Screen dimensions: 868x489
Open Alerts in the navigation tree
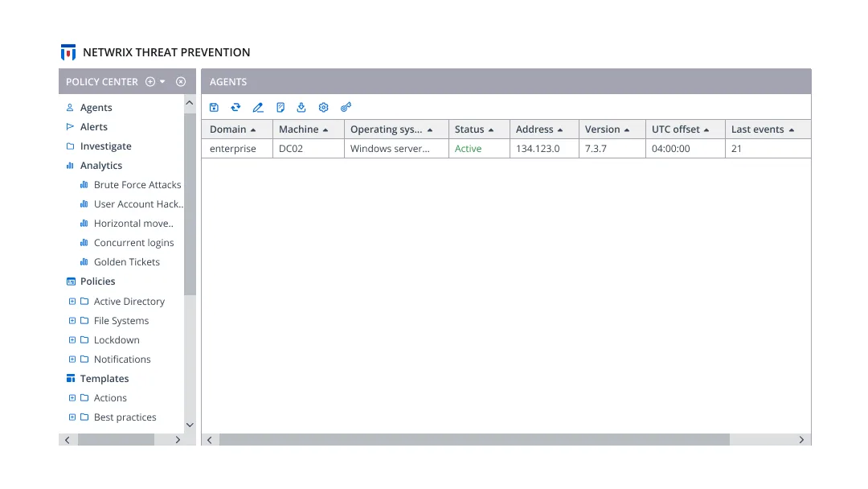93,127
